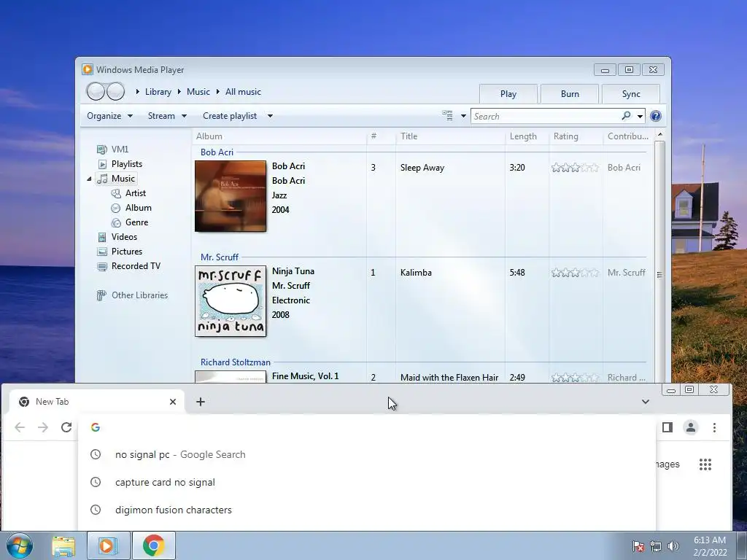Select the Kalimba track

click(416, 273)
